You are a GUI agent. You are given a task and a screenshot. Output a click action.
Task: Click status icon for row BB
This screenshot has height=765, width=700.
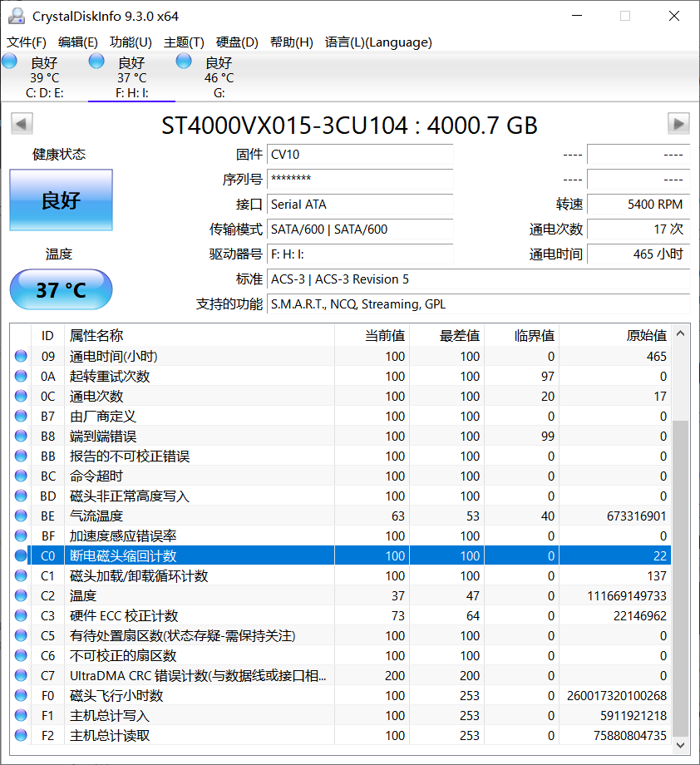[21, 456]
